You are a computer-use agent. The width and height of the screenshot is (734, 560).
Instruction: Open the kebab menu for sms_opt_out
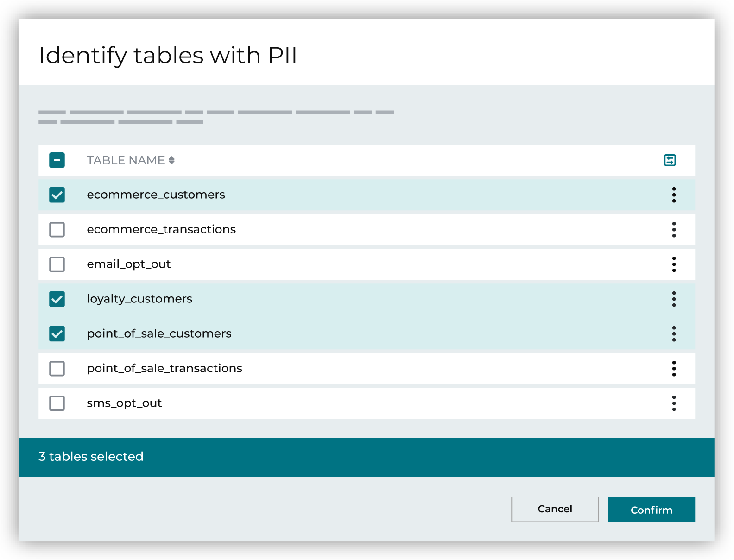click(674, 403)
